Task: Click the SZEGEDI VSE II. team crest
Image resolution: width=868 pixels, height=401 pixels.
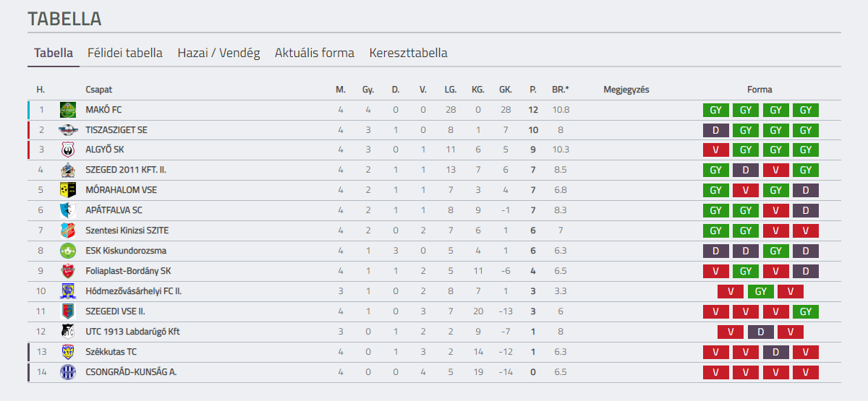Action: (67, 311)
